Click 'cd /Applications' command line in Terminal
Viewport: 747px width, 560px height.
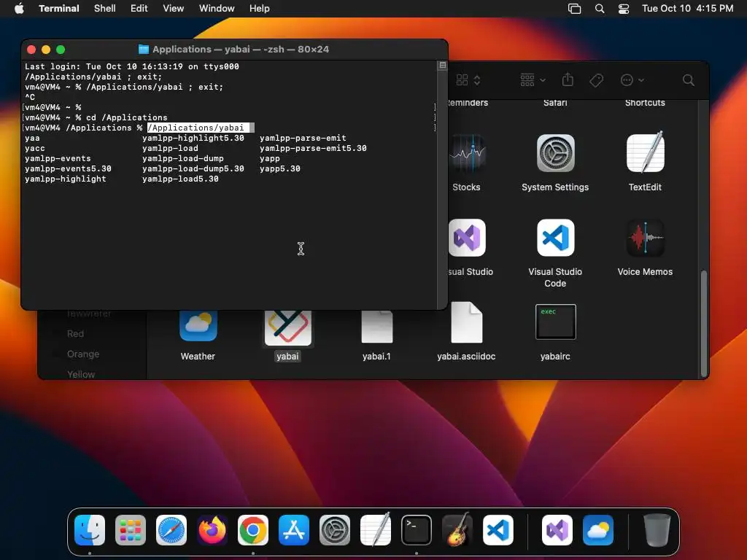[127, 117]
